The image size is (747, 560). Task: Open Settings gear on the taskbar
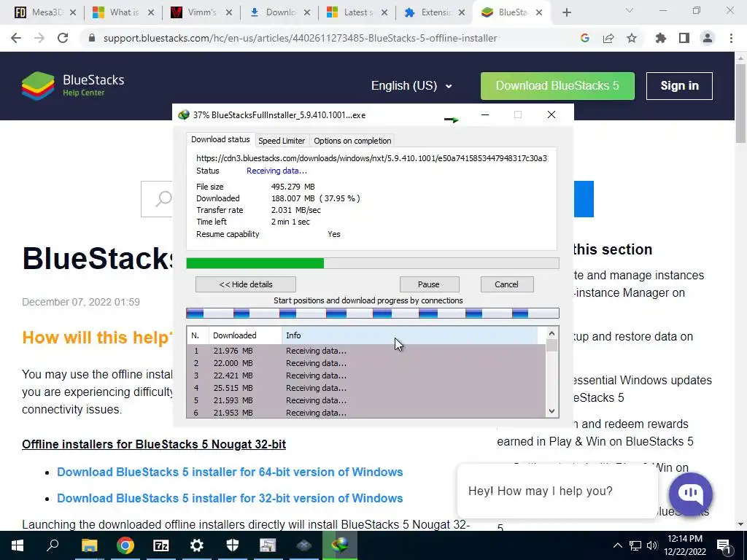(197, 545)
